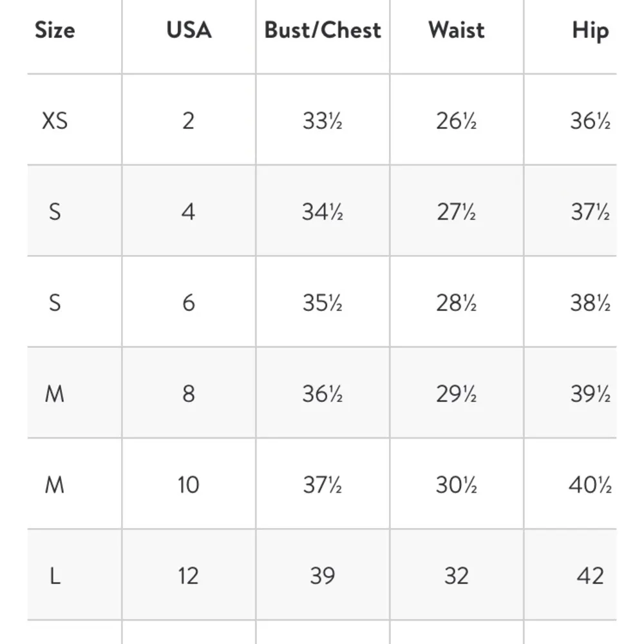Click USA size 4 cell
Viewport: 644px width, 644px height.
[x=188, y=212]
